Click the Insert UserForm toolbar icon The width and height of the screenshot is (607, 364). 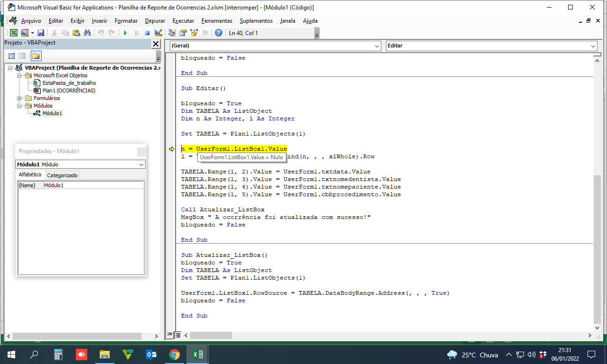25,33
